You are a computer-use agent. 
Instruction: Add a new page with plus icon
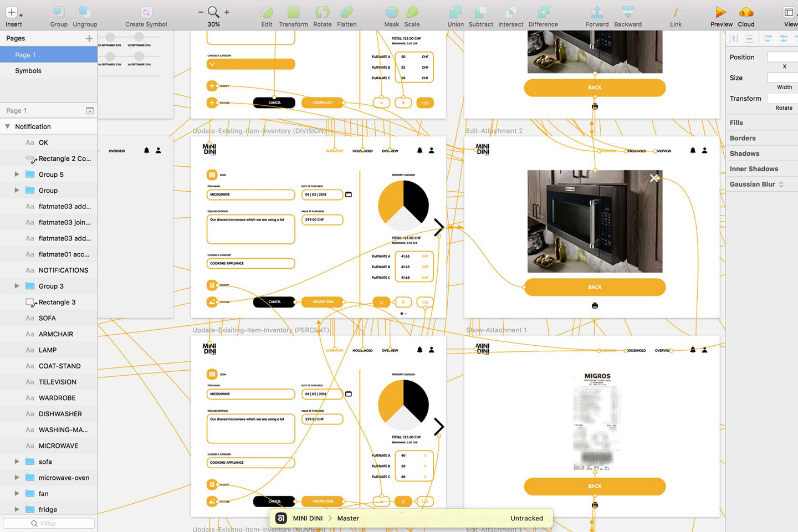tap(89, 38)
